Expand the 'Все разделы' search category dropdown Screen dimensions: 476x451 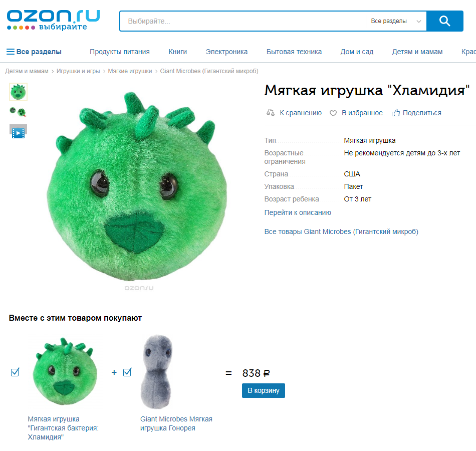pyautogui.click(x=396, y=21)
